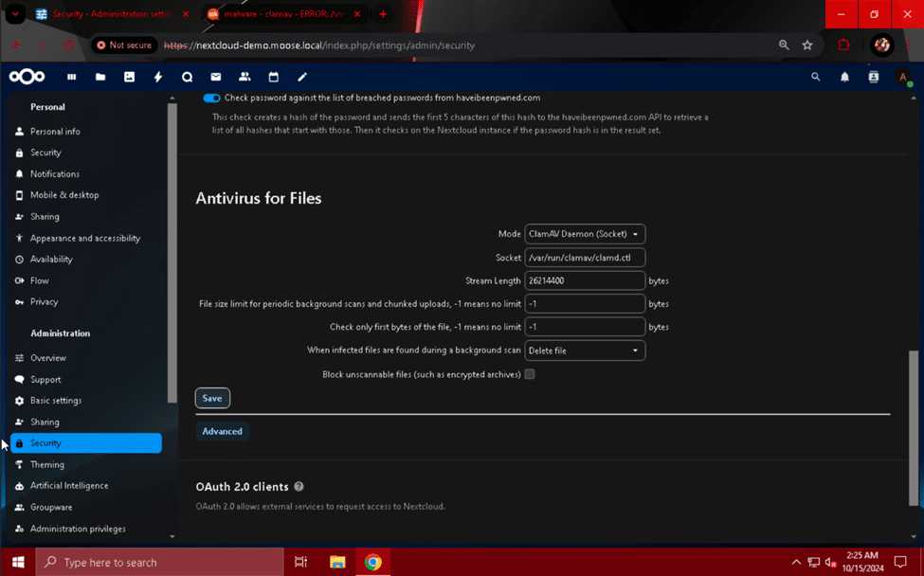Screen dimensions: 924x576
Task: Open the Calendar app icon
Action: coord(274,77)
